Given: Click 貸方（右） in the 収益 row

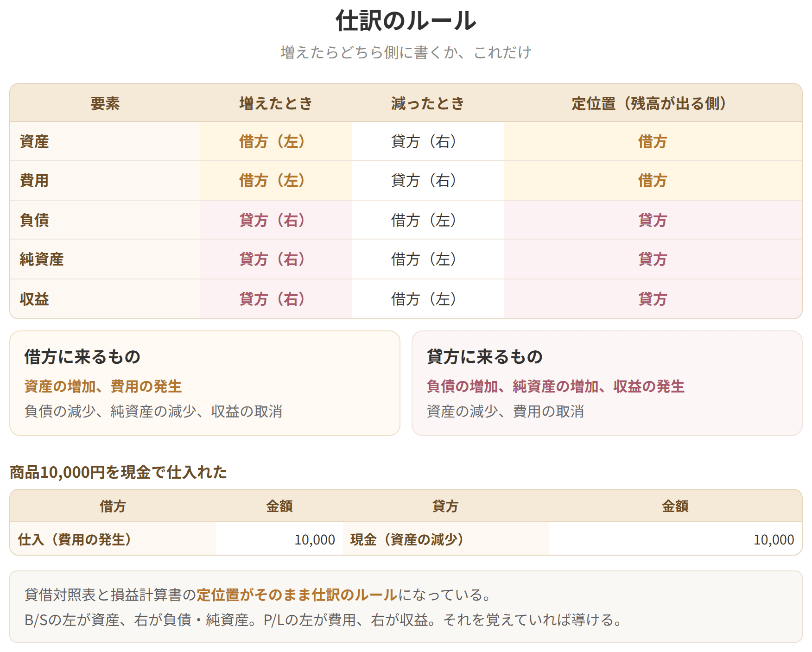Looking at the screenshot, I should (276, 299).
